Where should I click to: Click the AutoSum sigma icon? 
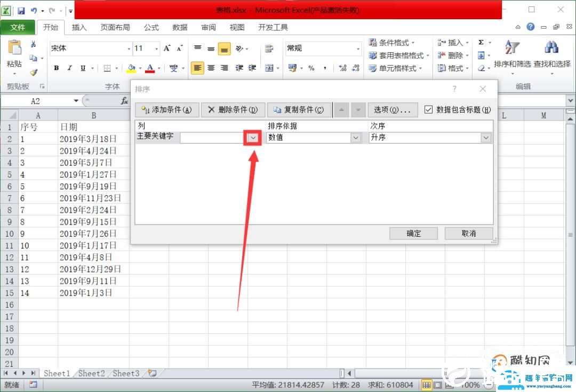481,42
